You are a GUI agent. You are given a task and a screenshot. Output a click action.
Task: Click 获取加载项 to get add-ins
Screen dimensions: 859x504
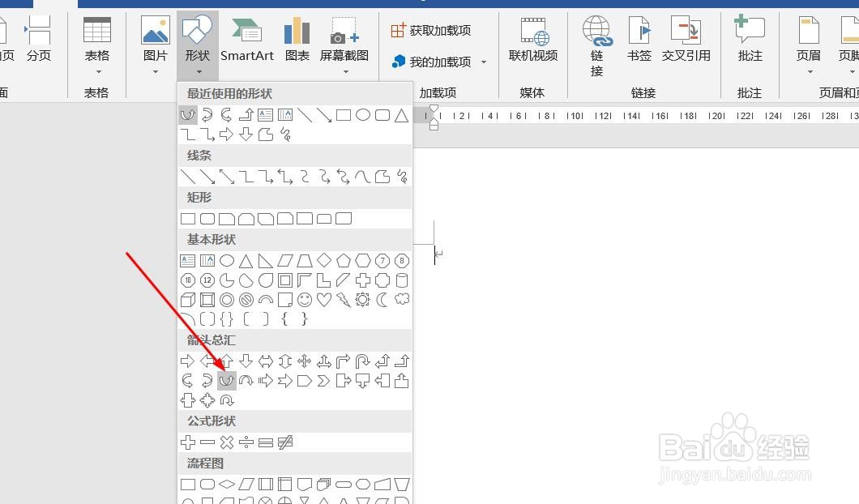pyautogui.click(x=430, y=30)
